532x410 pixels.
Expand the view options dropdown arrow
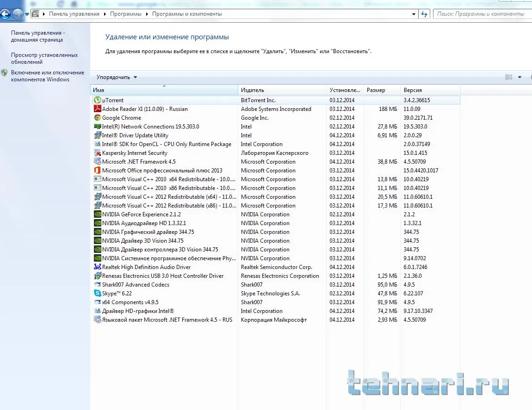point(520,78)
